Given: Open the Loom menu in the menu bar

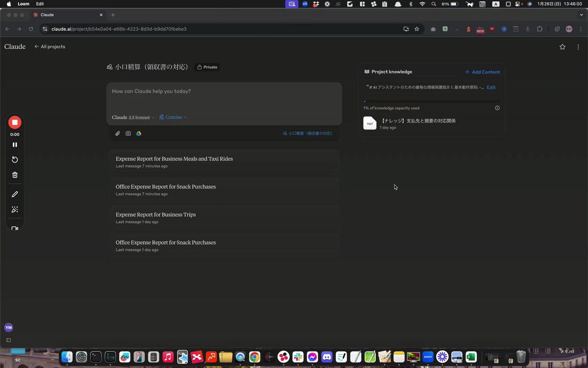Looking at the screenshot, I should tap(23, 4).
